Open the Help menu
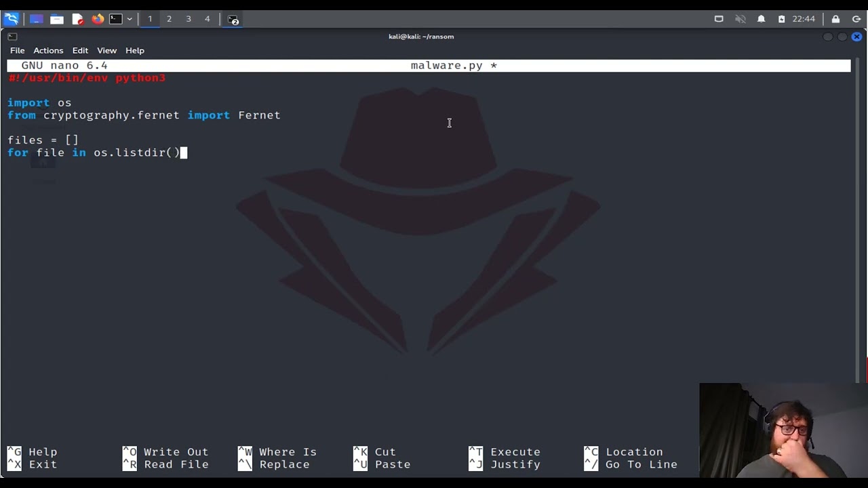Viewport: 868px width, 488px height. click(135, 50)
